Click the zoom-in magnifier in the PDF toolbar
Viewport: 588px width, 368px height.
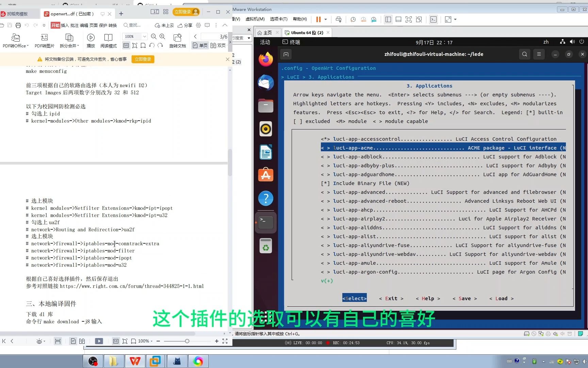click(x=162, y=36)
